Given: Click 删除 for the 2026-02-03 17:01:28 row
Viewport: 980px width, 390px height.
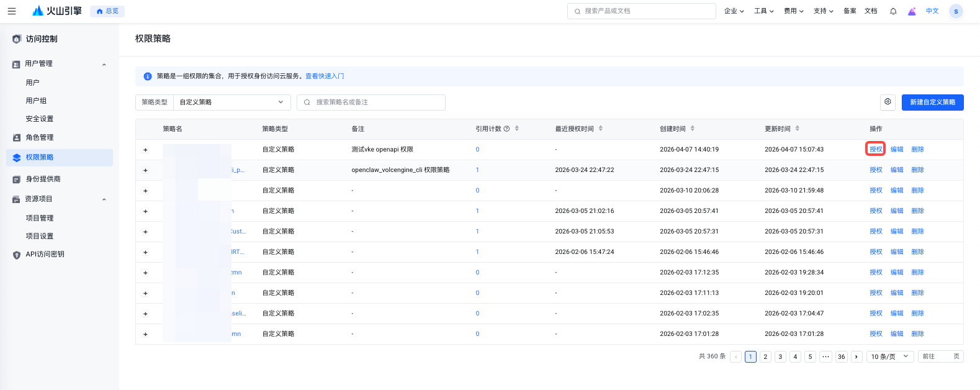Looking at the screenshot, I should coord(918,334).
